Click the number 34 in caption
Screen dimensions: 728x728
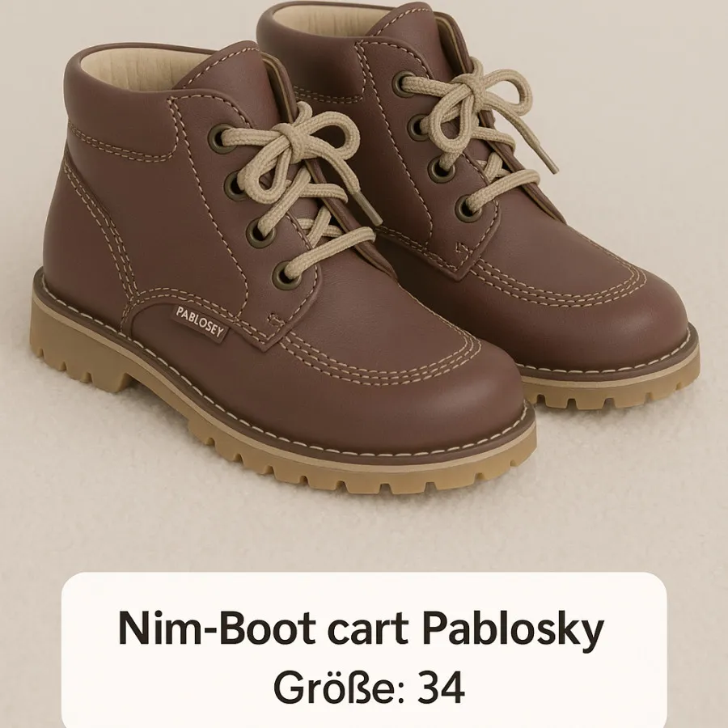[x=441, y=688]
